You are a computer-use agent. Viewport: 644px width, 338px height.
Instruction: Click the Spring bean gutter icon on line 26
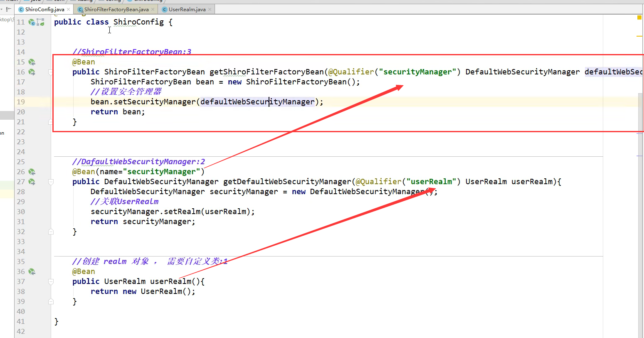coord(32,172)
